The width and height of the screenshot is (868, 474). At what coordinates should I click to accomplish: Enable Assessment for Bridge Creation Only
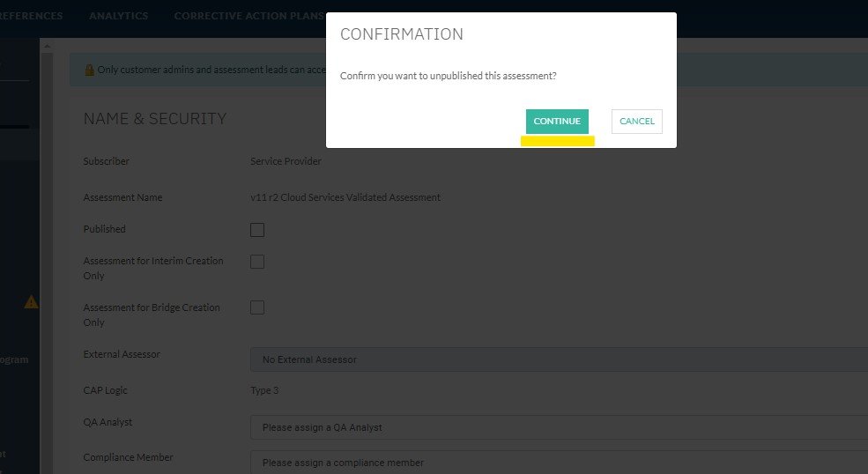[x=257, y=307]
